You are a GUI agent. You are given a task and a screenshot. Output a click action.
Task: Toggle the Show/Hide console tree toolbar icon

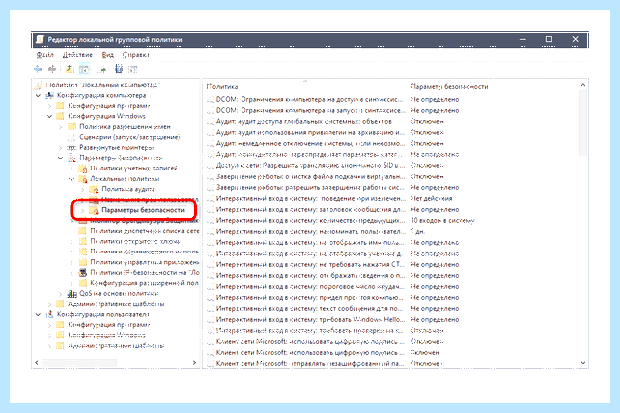click(84, 69)
